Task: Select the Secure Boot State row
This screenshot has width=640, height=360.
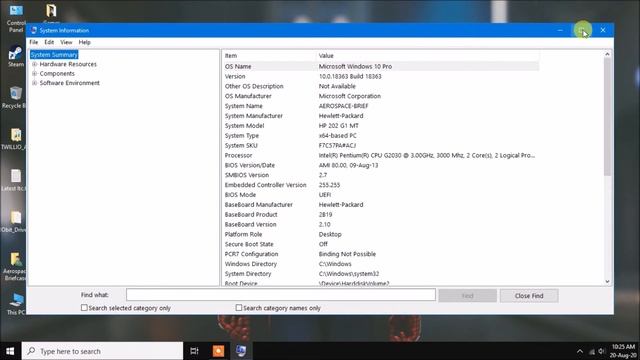Action: [381, 244]
